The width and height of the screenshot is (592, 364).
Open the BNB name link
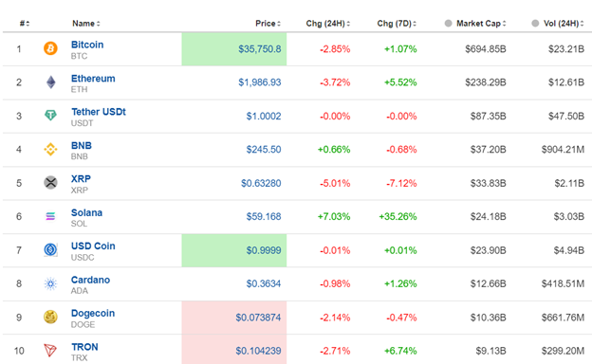(x=82, y=145)
